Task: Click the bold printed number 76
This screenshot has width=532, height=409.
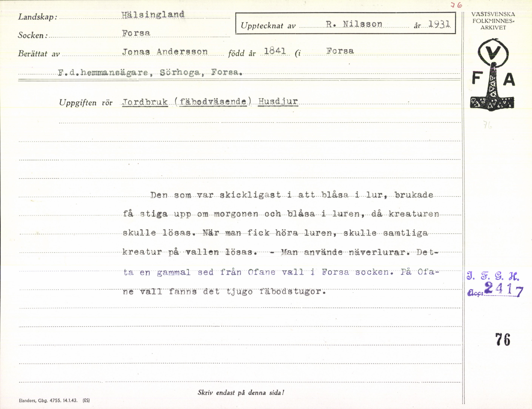Action: [x=503, y=339]
